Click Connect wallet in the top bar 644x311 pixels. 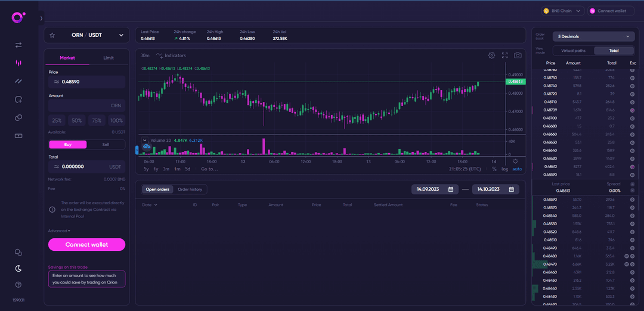tap(612, 11)
